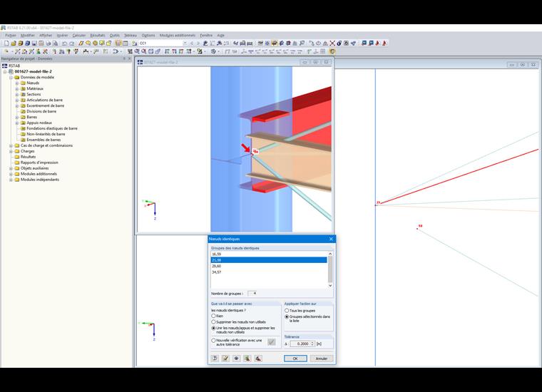Open the Modifier menu
The height and width of the screenshot is (392, 542).
tap(28, 35)
